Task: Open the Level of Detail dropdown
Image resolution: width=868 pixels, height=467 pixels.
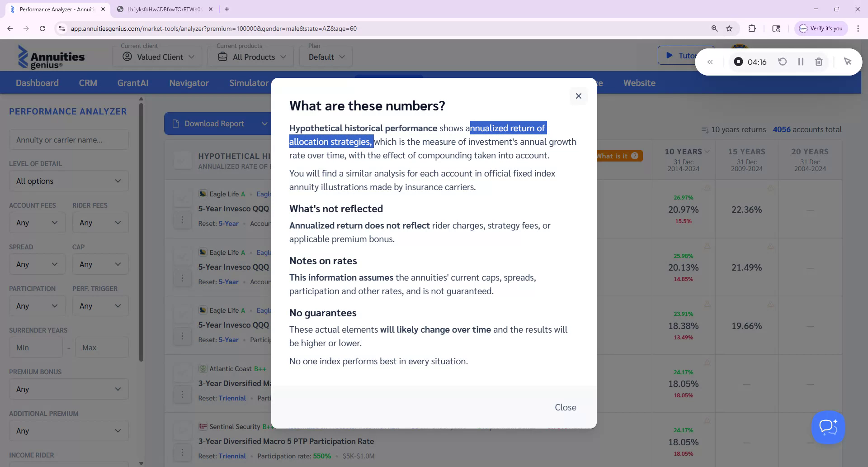Action: (x=68, y=181)
